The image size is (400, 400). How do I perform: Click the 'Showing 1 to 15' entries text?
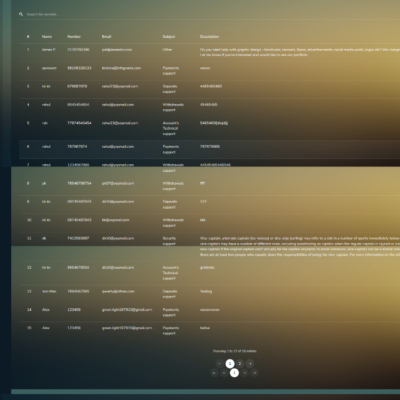235,351
